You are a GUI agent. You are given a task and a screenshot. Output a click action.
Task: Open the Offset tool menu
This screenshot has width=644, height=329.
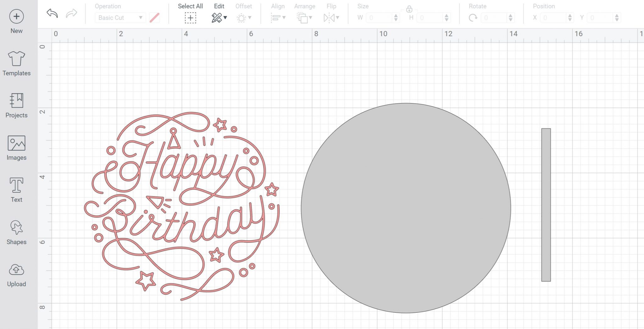244,18
